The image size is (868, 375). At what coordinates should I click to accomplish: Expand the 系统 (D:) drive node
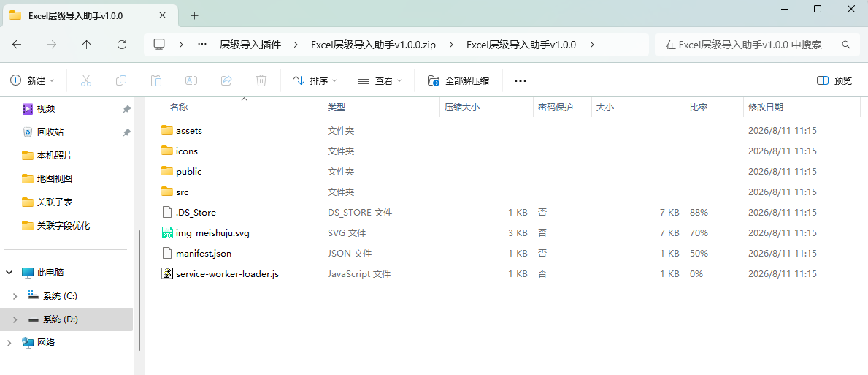click(x=15, y=319)
